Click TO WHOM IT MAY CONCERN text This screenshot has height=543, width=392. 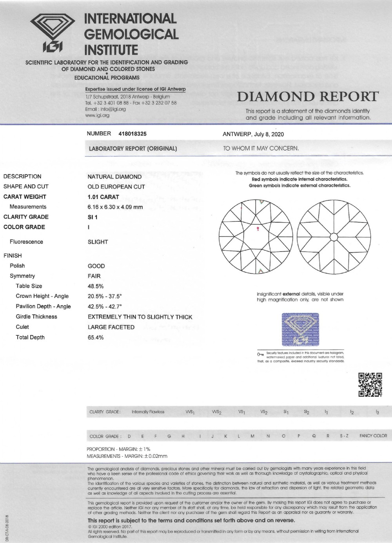pyautogui.click(x=261, y=148)
